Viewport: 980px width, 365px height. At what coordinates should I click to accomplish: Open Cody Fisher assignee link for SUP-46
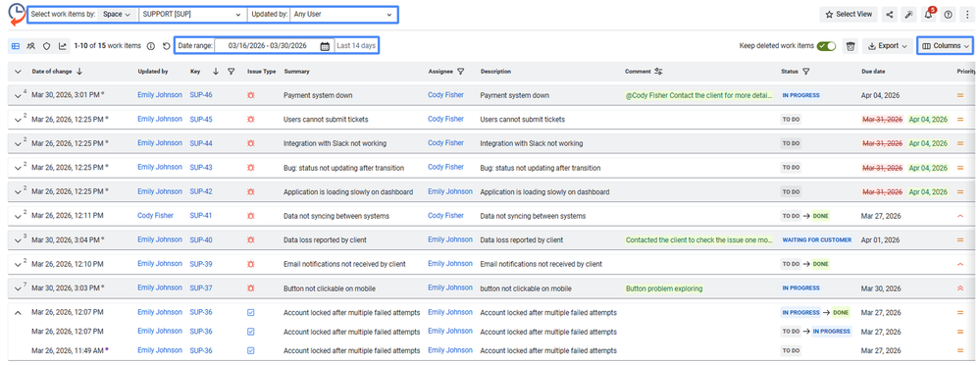coord(445,95)
